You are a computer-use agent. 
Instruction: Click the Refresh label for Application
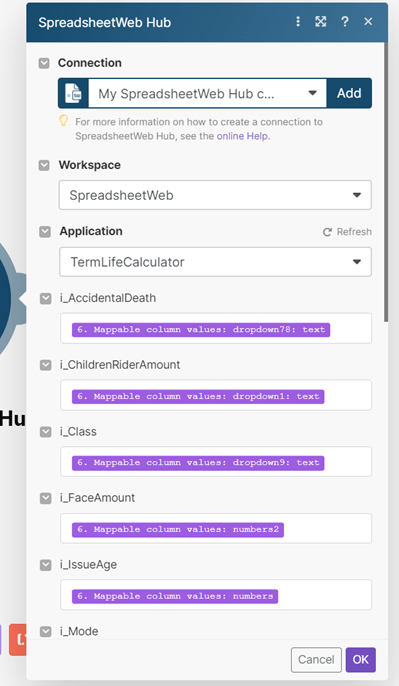click(x=354, y=232)
